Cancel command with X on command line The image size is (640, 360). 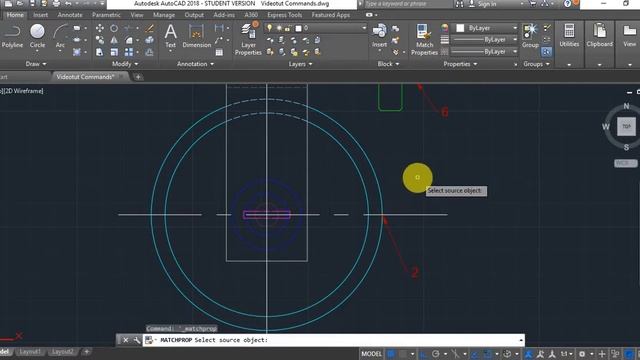point(126,340)
